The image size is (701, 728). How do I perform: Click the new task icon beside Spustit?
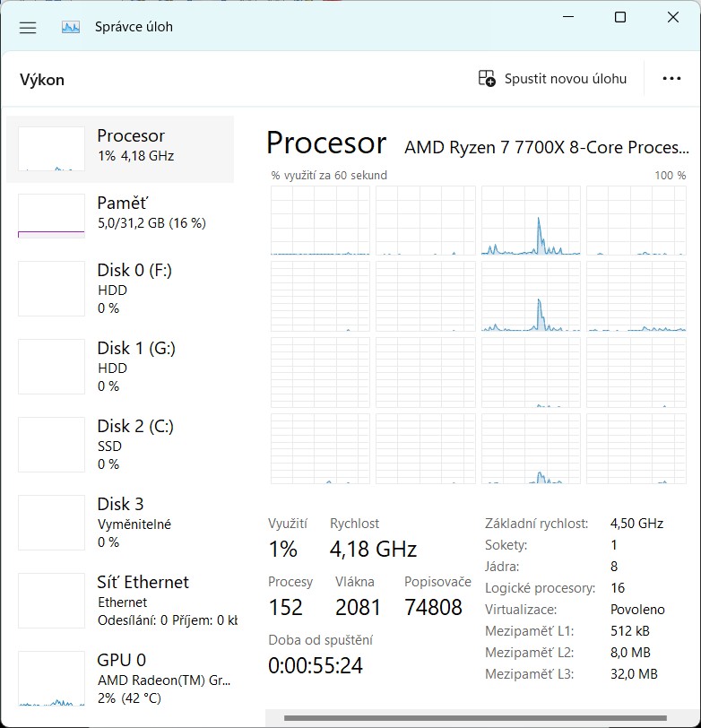click(x=487, y=79)
